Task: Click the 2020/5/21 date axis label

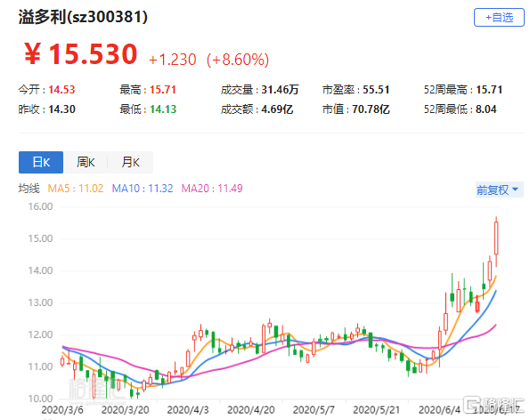Action: tap(376, 410)
